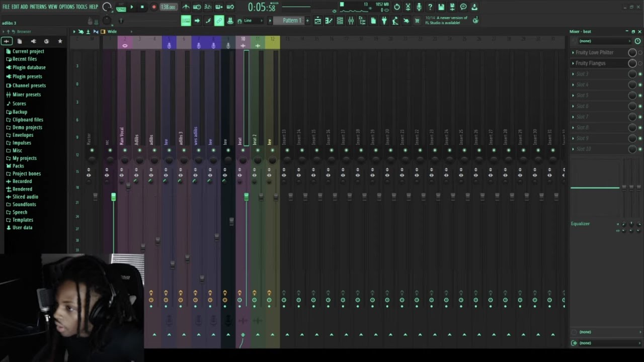Toggle the stamp tool icon in toolbar
644x362 pixels.
230,21
